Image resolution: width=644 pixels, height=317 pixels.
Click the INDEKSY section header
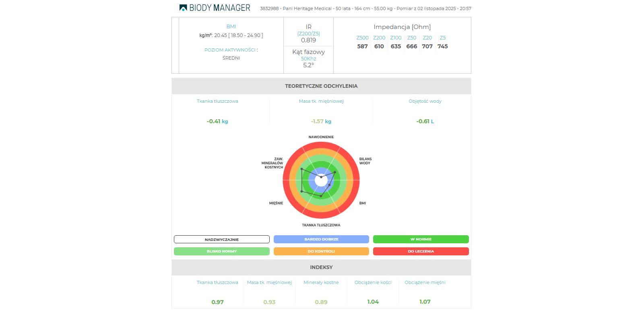(x=321, y=267)
